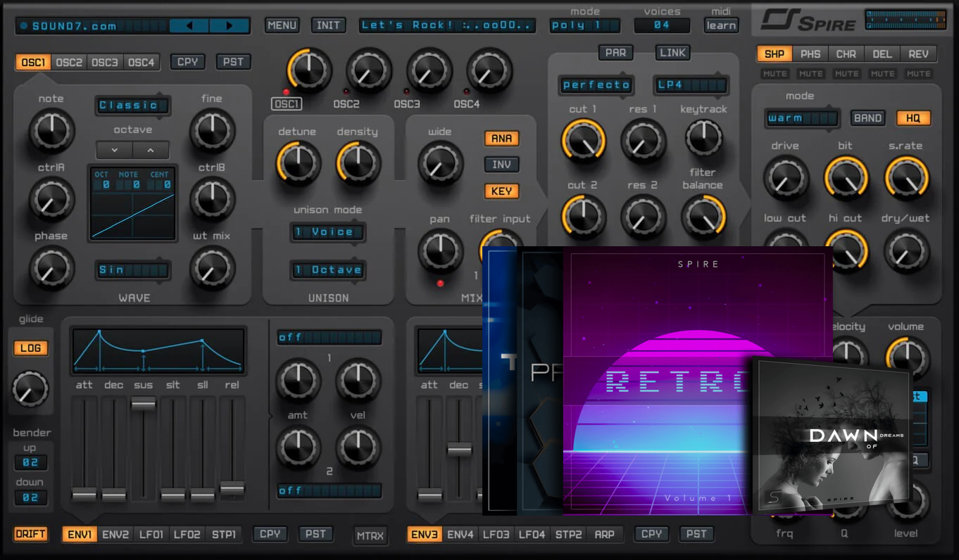
Task: Click the ctrlA knob
Action: (x=51, y=199)
